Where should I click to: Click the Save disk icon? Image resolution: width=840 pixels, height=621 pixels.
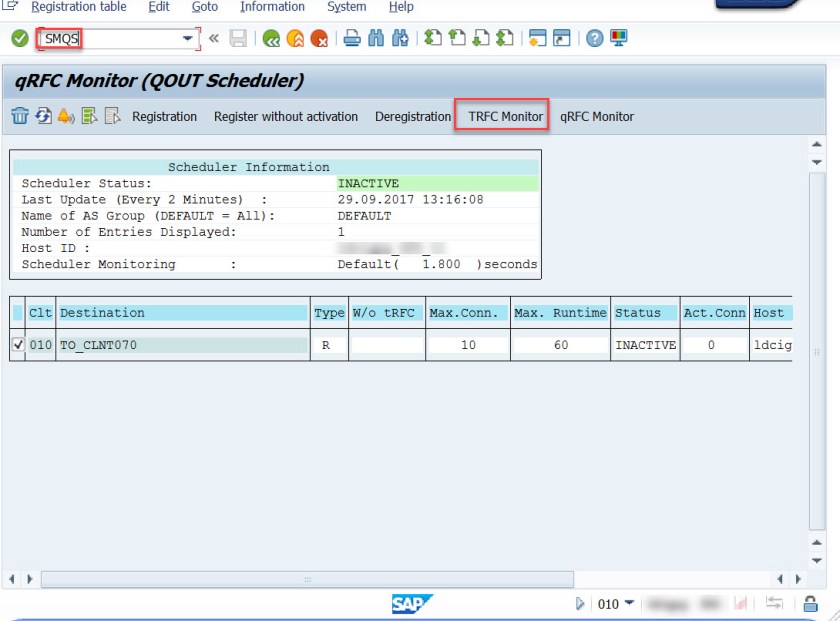[238, 39]
